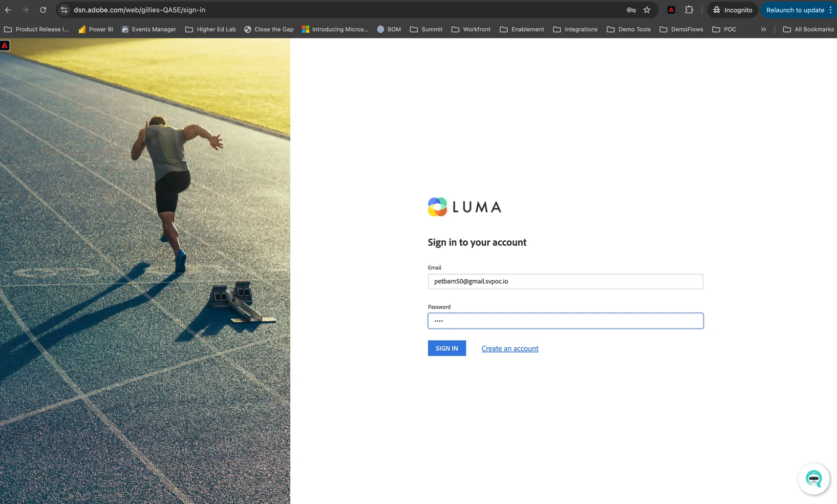Expand the Summit bookmark folder

click(x=426, y=29)
